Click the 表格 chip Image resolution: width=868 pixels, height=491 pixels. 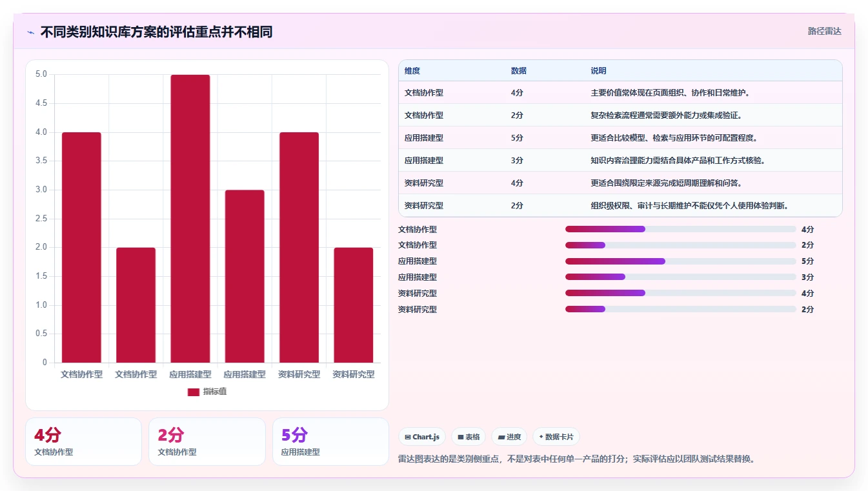point(469,437)
